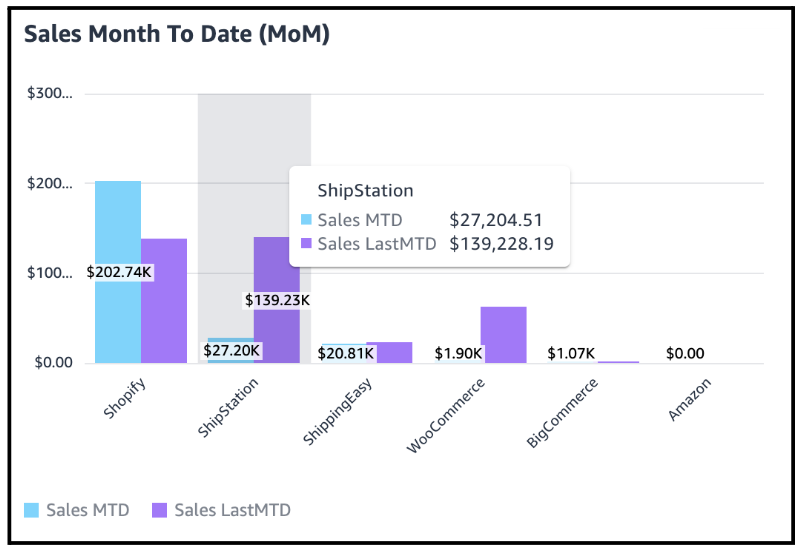Click the tooltip ShipStation heading

365,191
